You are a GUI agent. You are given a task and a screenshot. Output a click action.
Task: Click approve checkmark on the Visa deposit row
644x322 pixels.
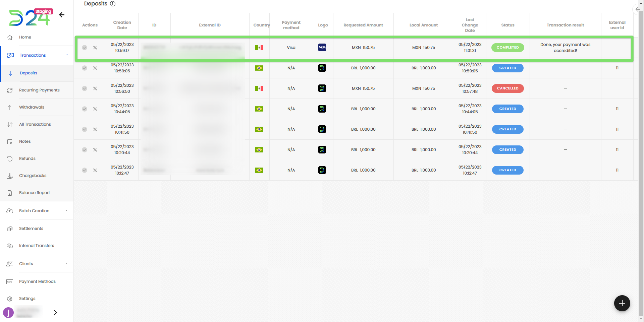pos(85,48)
